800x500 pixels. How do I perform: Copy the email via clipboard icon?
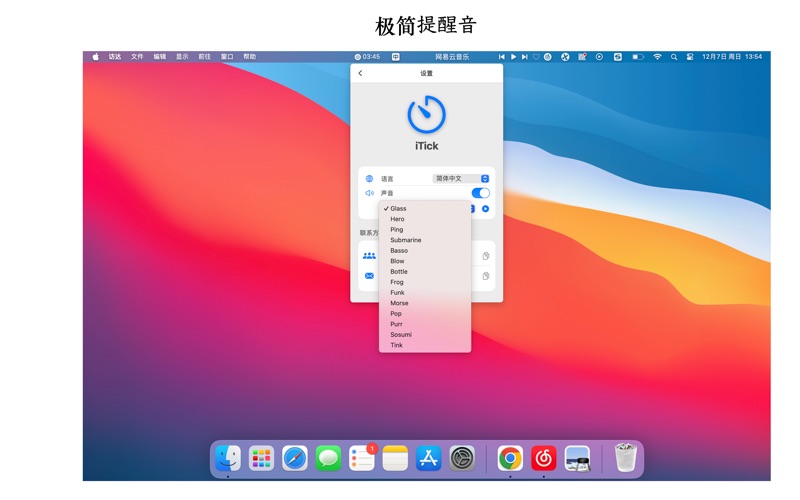[486, 276]
